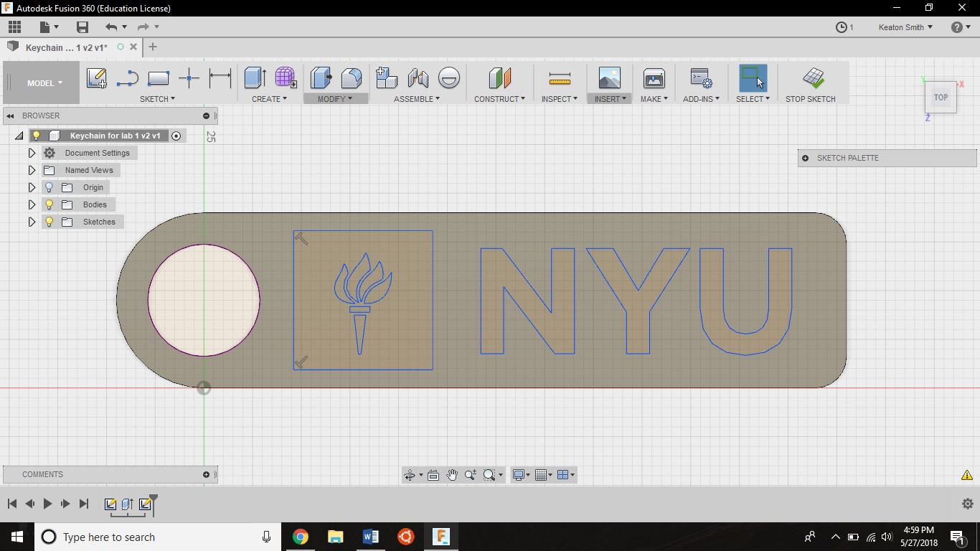Choose the Fillet tool
980x551 pixels.
tap(352, 78)
